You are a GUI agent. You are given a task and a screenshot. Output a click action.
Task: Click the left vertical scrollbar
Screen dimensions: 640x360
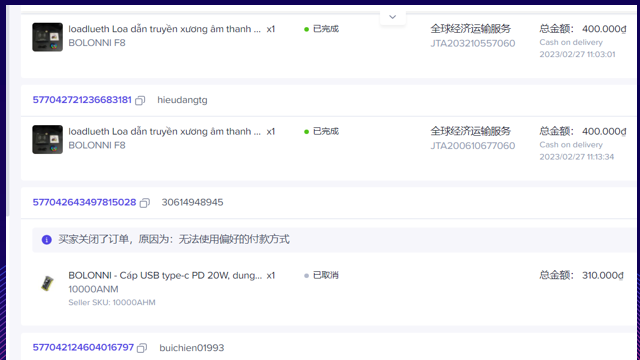point(7,110)
